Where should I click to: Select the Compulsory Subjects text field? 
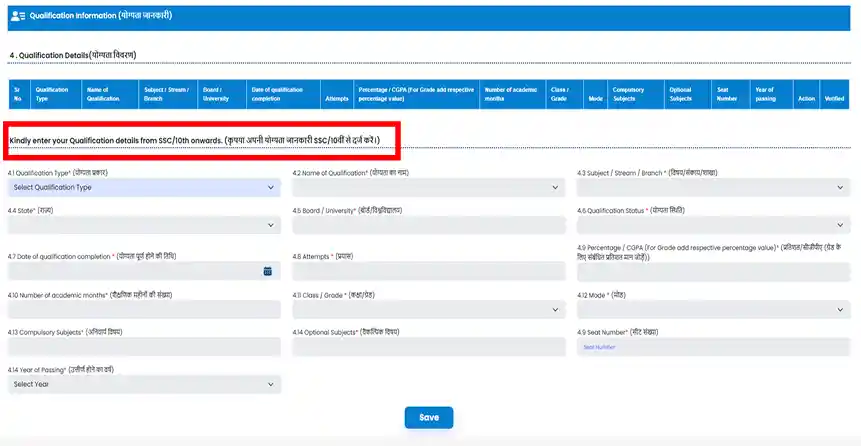[144, 347]
